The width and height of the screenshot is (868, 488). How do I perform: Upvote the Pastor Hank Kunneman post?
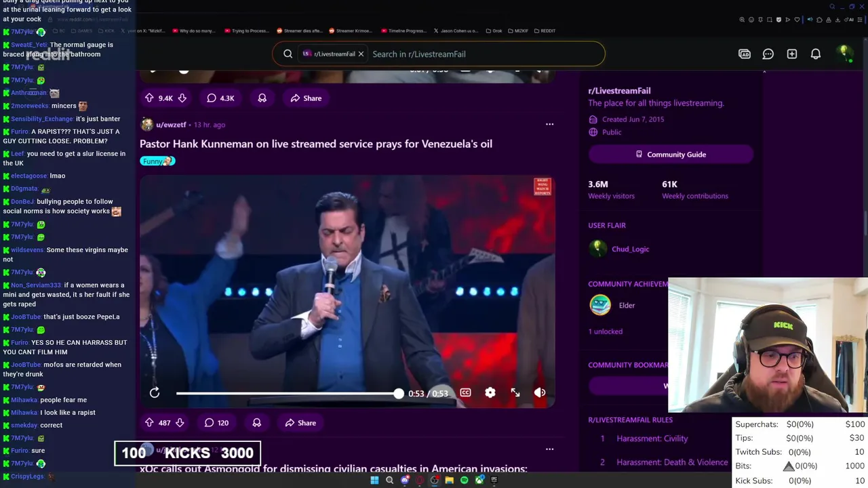point(149,423)
